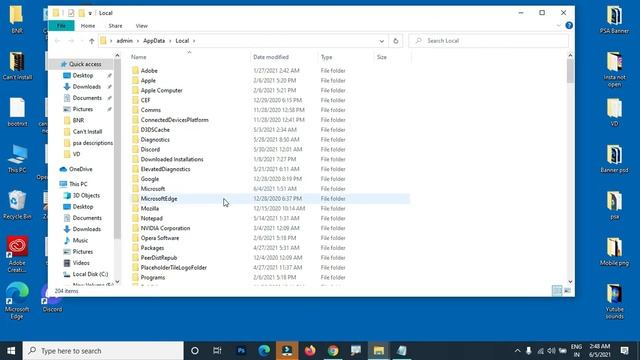The height and width of the screenshot is (360, 640).
Task: Sort by the Date modified column
Action: pyautogui.click(x=271, y=57)
